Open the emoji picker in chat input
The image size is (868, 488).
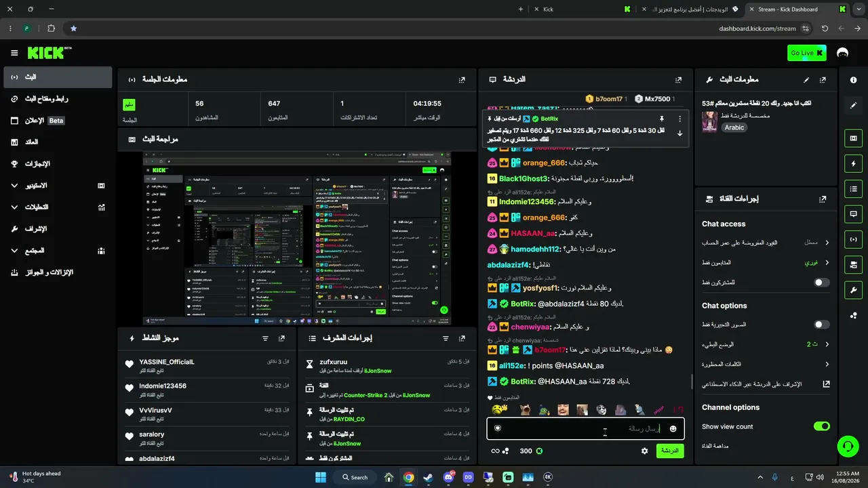(673, 428)
